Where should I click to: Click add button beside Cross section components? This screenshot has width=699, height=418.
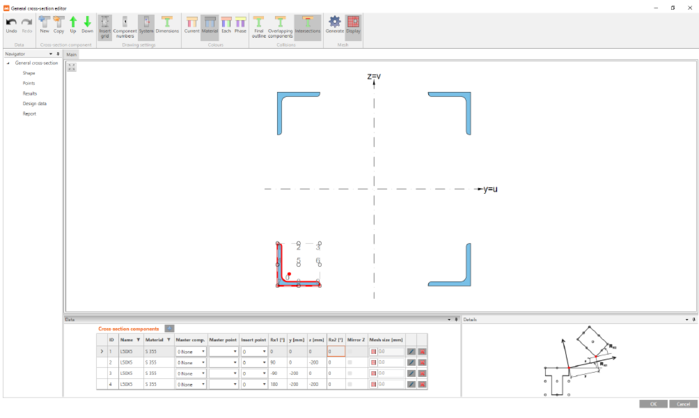pyautogui.click(x=169, y=328)
